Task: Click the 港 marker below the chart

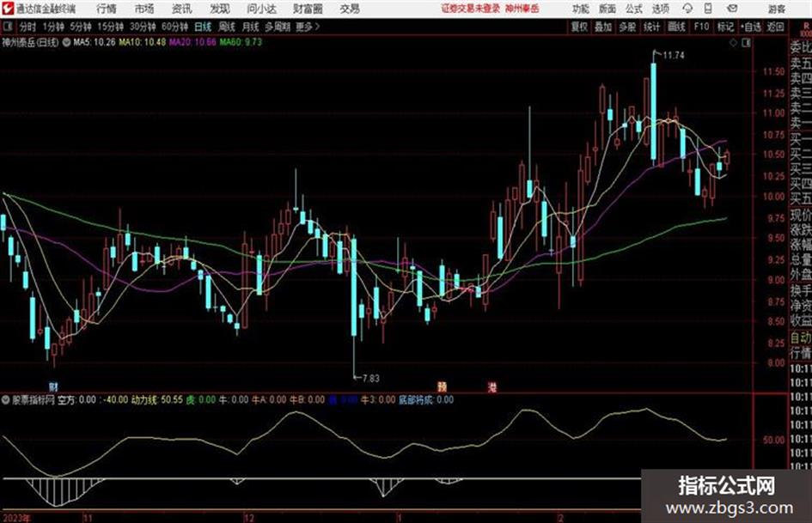Action: tap(492, 386)
